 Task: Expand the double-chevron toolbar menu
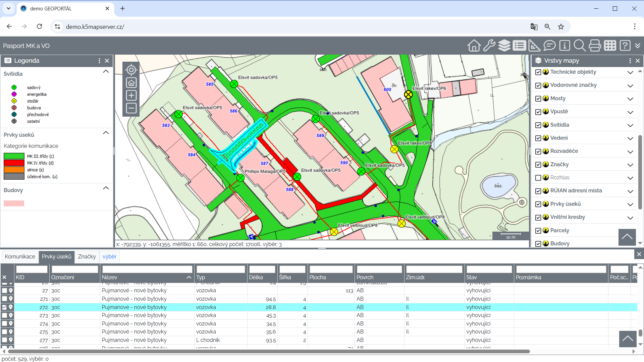638,46
